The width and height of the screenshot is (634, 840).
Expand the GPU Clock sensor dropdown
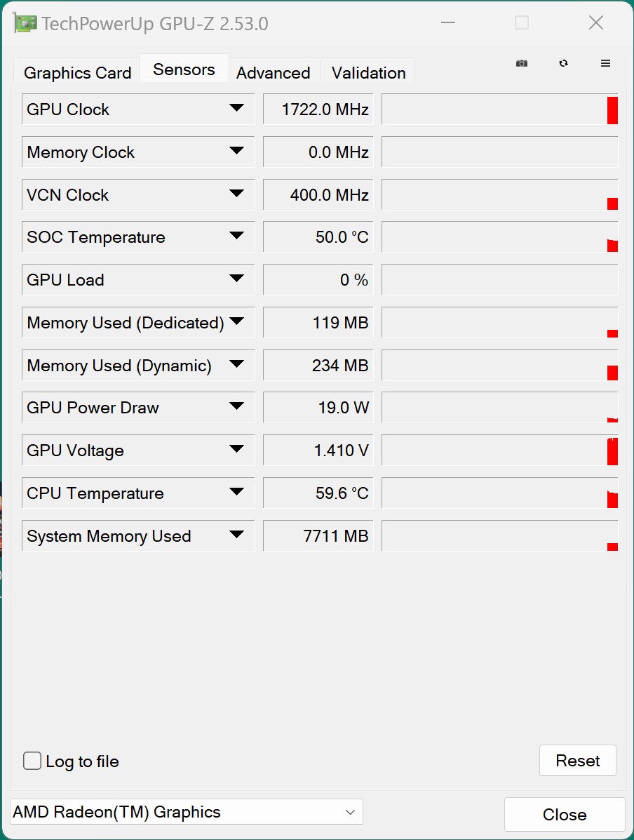(x=236, y=109)
